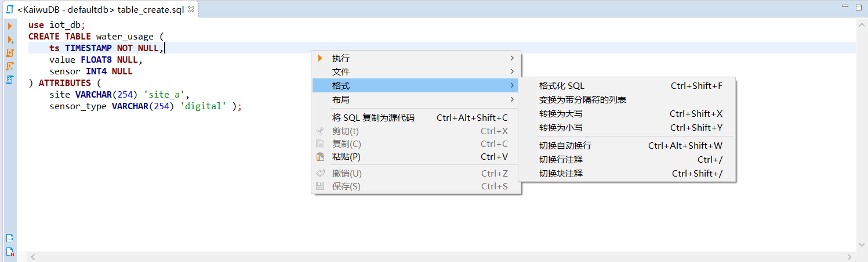Click the execute SQL statement arrow icon
Image resolution: width=868 pixels, height=262 pixels.
(x=10, y=26)
